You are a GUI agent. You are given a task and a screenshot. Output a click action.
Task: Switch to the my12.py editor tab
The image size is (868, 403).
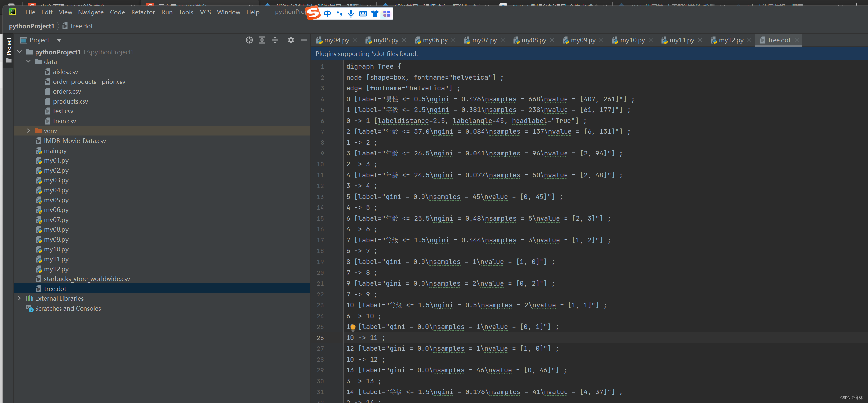coord(731,40)
